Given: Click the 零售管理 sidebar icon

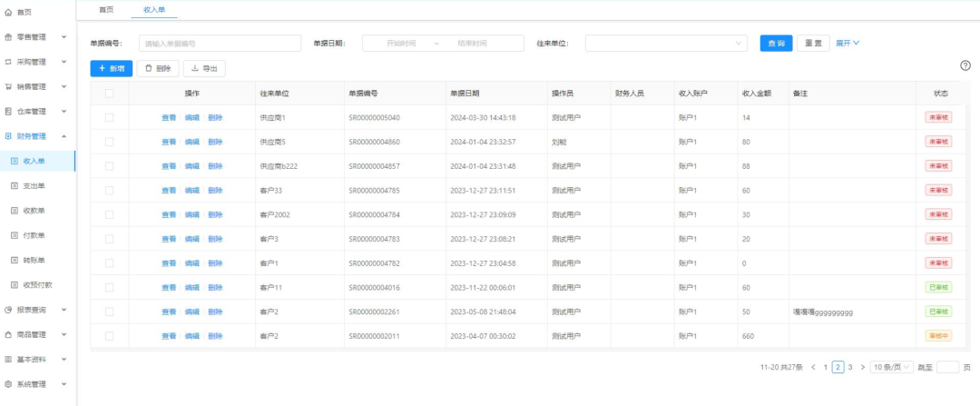Looking at the screenshot, I should point(8,37).
